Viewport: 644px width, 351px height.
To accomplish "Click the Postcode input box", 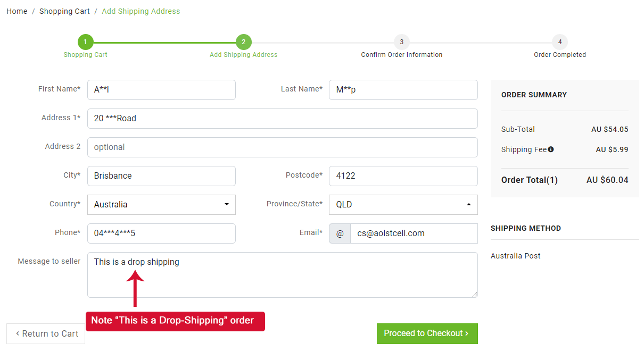I will [x=403, y=176].
